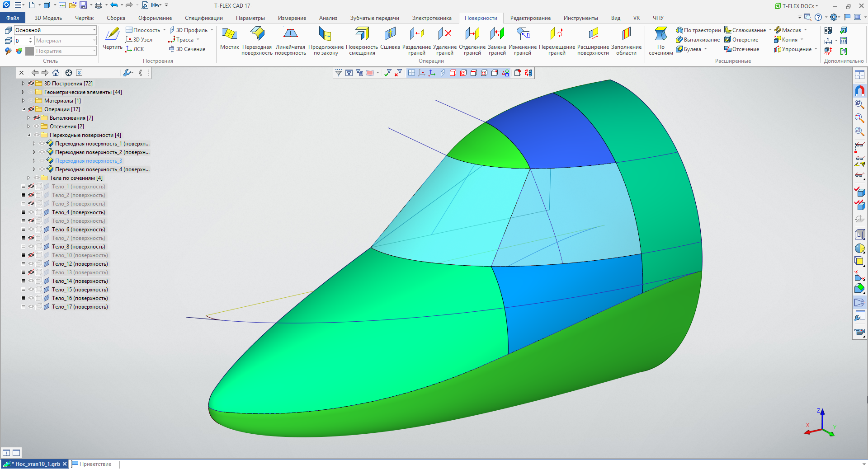The image size is (868, 469).
Task: Open the material color sphere icon
Action: [19, 51]
